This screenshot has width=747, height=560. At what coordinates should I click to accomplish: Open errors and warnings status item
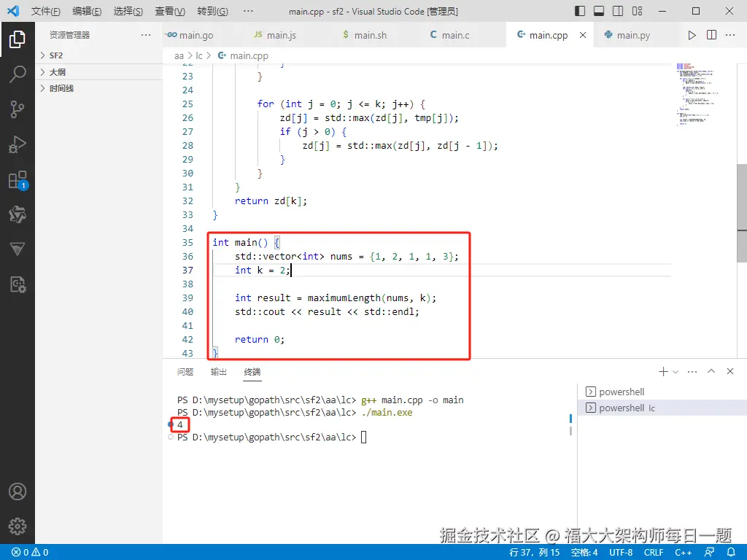tap(31, 553)
